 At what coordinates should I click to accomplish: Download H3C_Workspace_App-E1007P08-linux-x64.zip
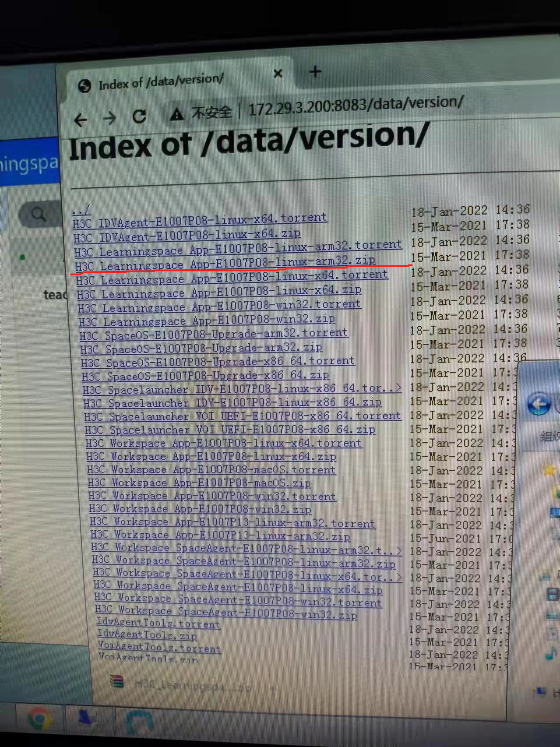(211, 457)
